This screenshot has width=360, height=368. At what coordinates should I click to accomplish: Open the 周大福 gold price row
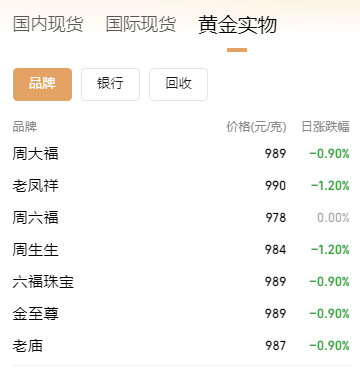[x=181, y=154]
